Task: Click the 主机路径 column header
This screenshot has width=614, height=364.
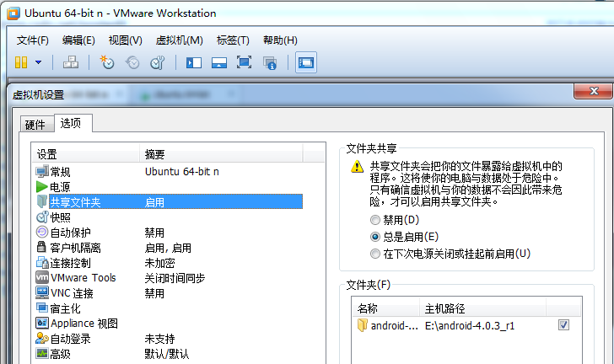Action: tap(482, 308)
